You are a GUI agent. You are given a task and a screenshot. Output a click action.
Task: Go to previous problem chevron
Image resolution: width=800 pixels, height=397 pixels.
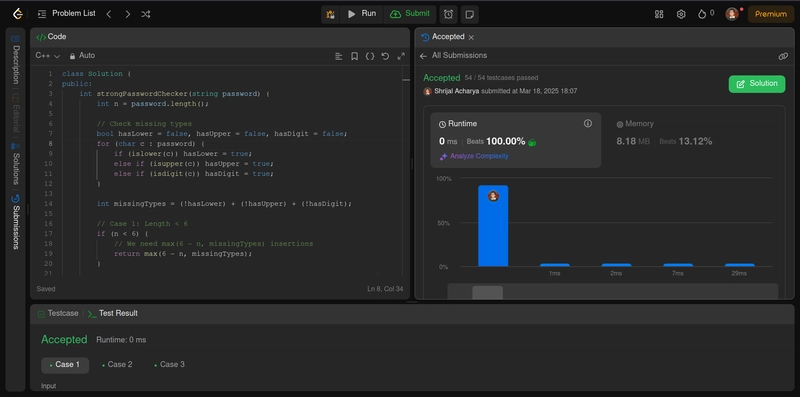(x=109, y=14)
